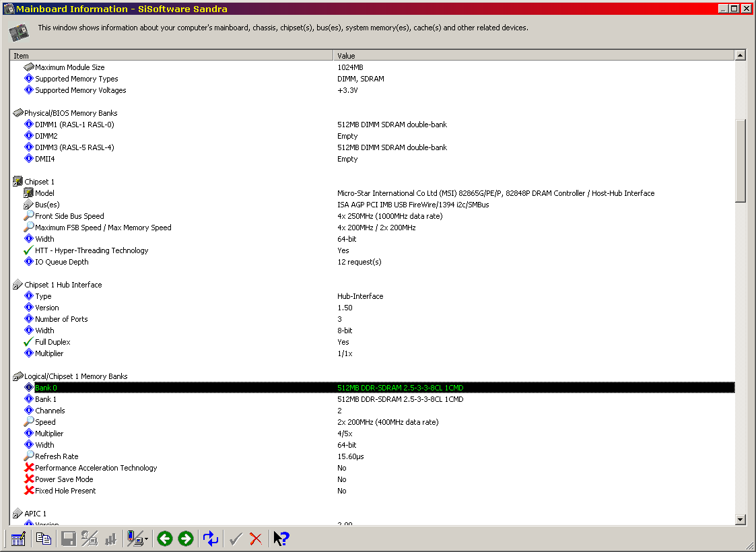Viewport: 756px width, 552px height.
Task: Click the vertical scrollbar thumb
Action: coord(741,160)
